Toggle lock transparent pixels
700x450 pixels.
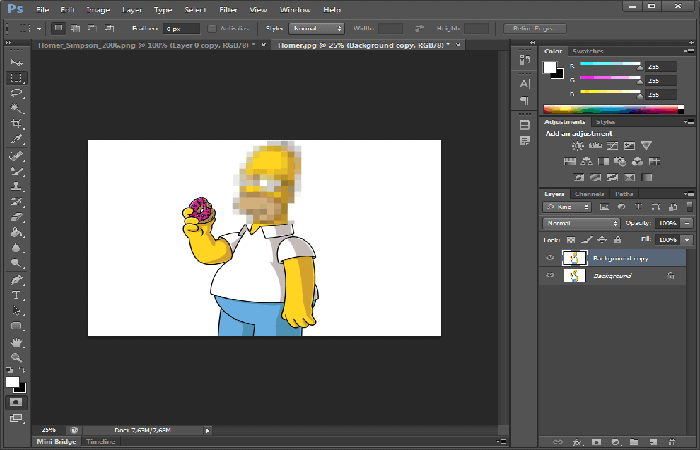(x=571, y=240)
